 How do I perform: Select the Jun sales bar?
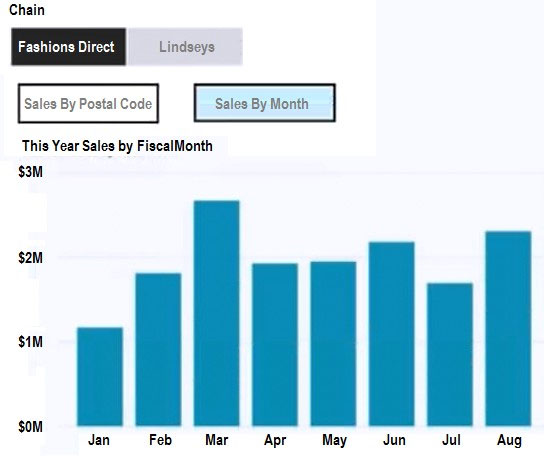point(391,334)
